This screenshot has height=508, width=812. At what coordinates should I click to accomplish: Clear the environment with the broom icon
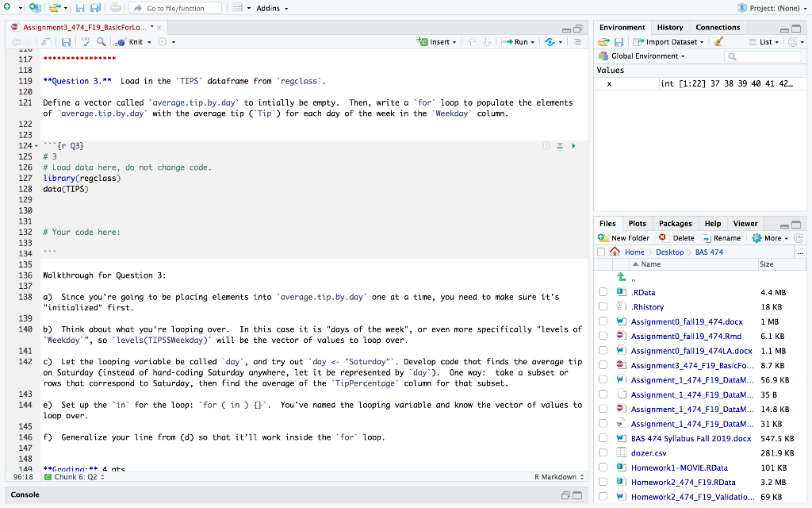(718, 42)
